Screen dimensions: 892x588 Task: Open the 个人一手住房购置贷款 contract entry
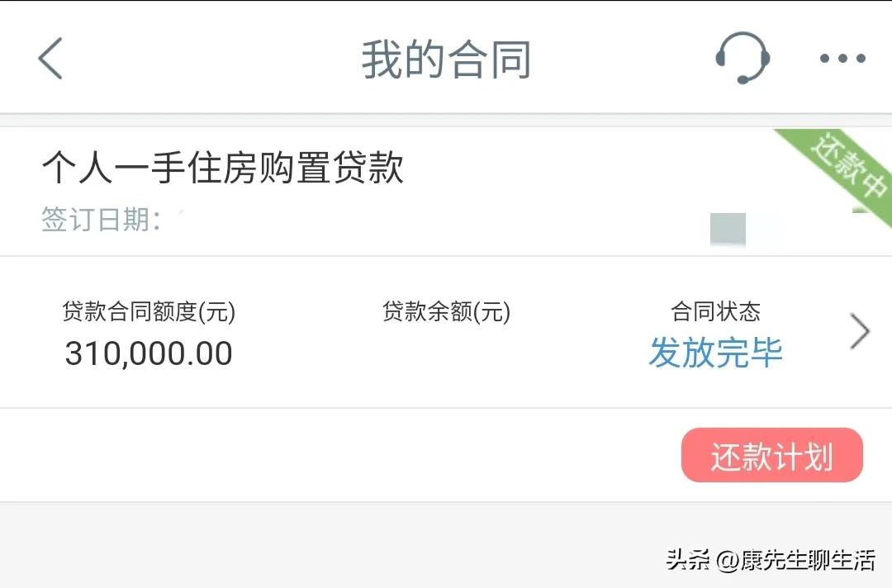click(x=223, y=168)
